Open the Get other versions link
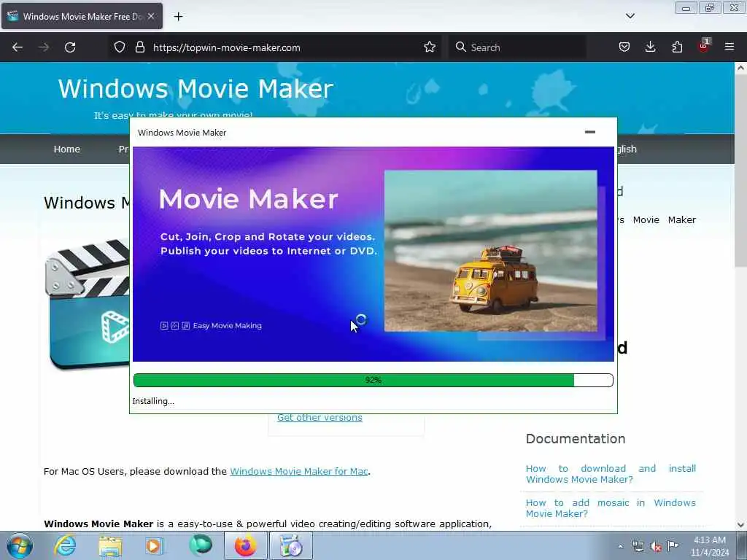This screenshot has height=560, width=747. click(x=320, y=418)
